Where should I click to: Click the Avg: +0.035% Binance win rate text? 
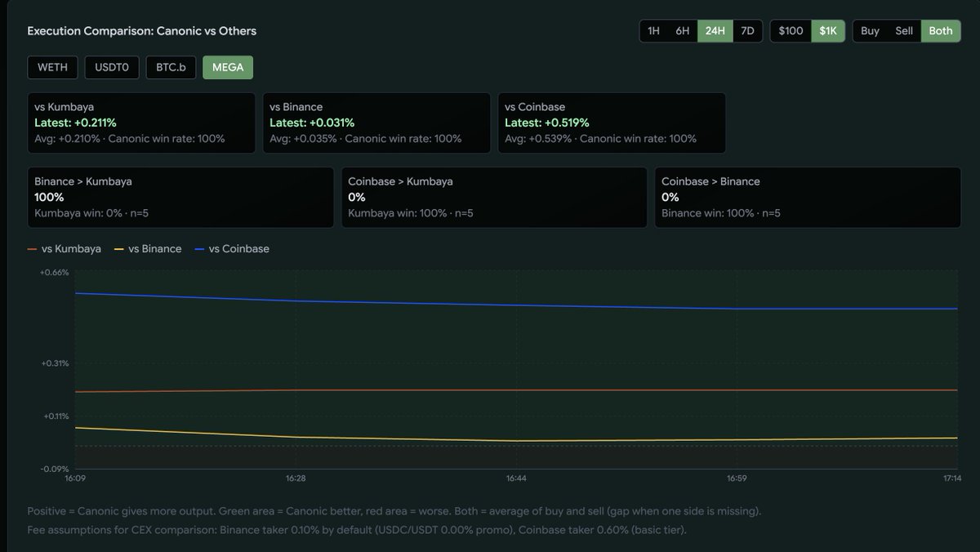(x=365, y=139)
